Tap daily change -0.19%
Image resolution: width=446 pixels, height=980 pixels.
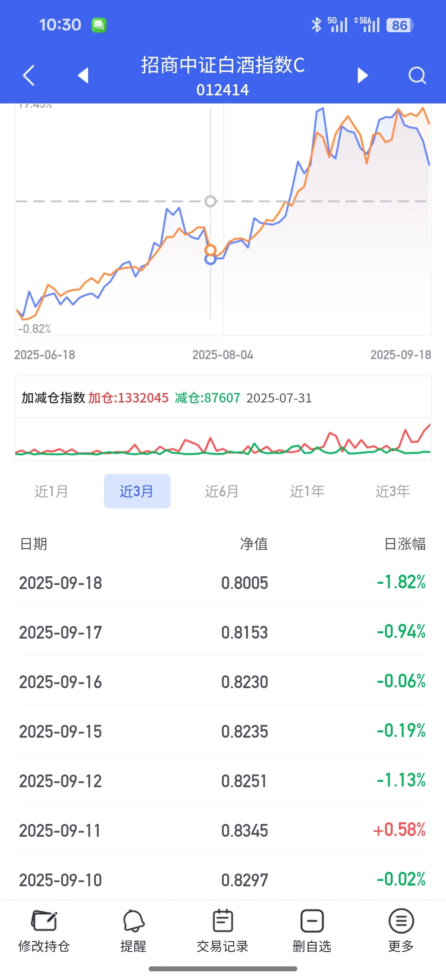click(401, 731)
